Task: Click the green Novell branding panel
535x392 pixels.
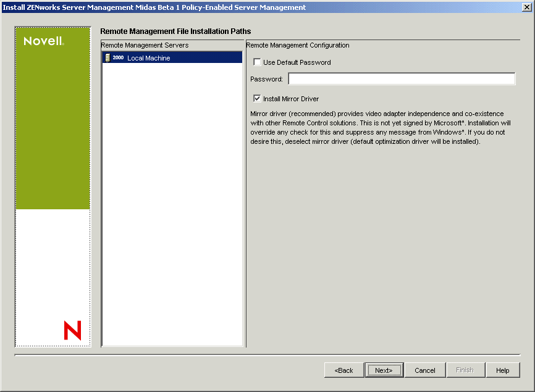Action: click(x=52, y=123)
